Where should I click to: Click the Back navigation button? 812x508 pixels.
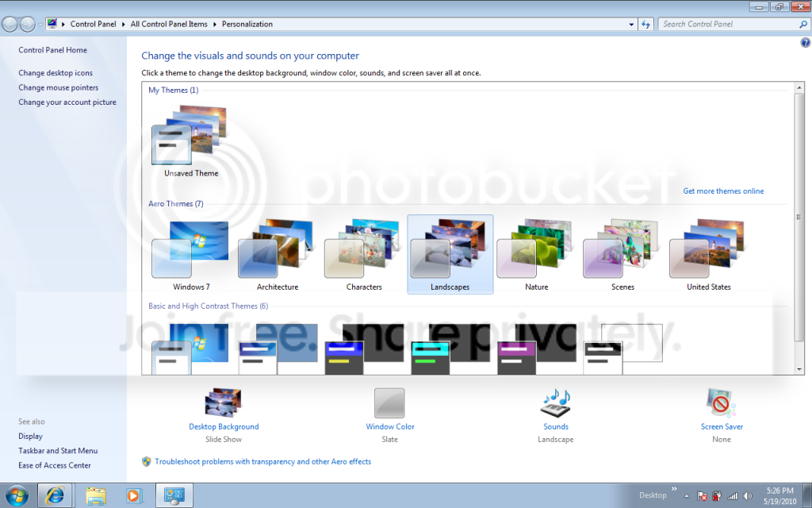coord(10,24)
